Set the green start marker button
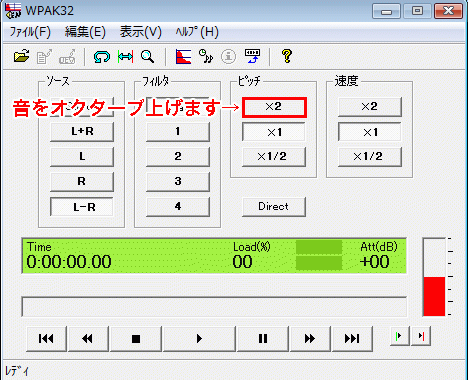The width and height of the screenshot is (468, 380). 399,336
